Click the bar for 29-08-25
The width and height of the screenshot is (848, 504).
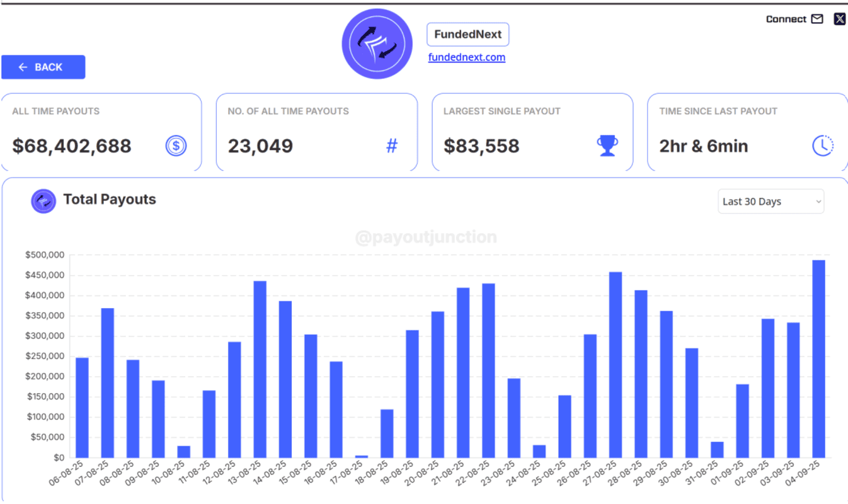(667, 384)
